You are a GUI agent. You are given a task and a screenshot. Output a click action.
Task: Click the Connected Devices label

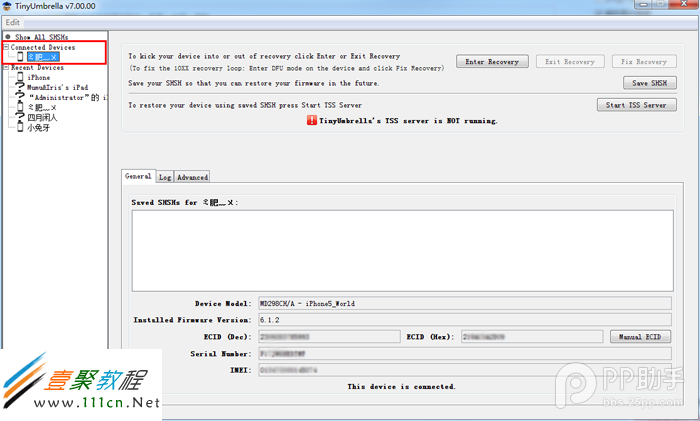(43, 47)
